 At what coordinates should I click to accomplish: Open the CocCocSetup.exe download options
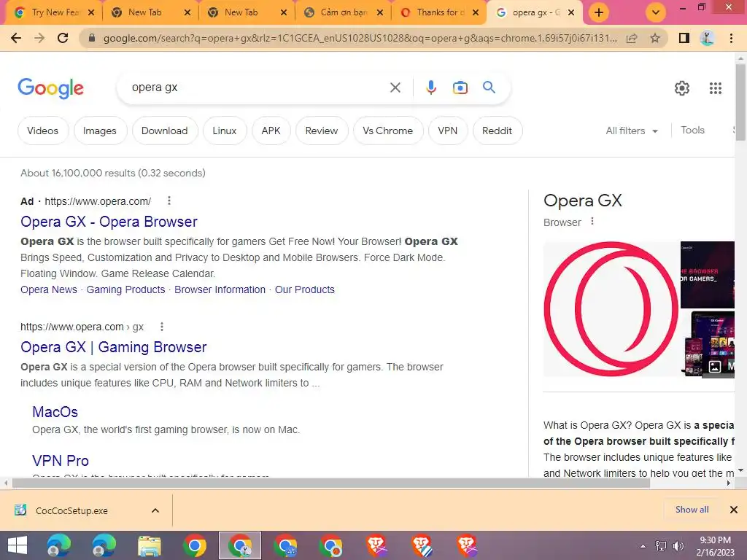155,510
